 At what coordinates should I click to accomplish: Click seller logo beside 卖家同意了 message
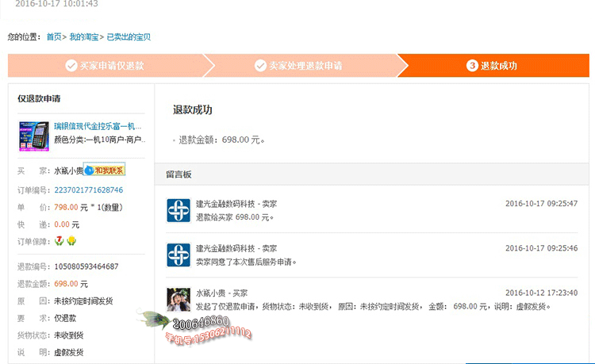(x=178, y=255)
